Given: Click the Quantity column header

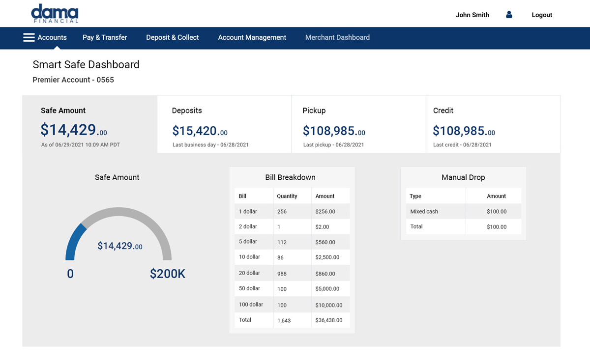Looking at the screenshot, I should [x=287, y=196].
